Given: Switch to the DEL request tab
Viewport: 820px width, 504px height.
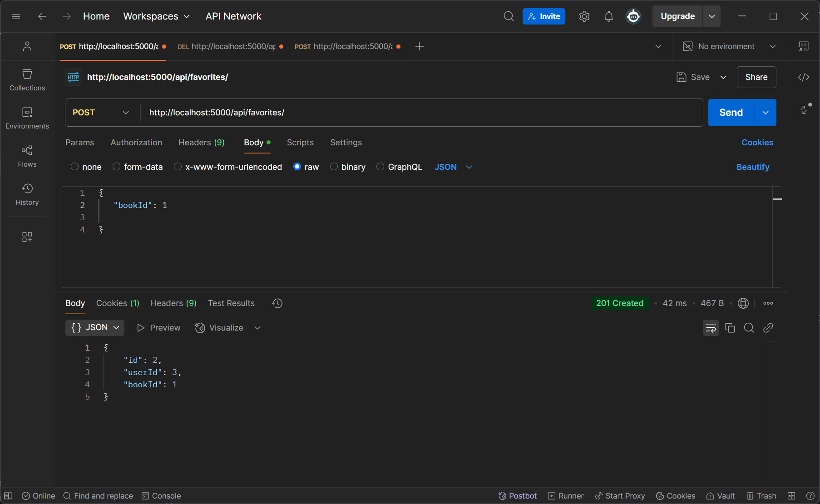Looking at the screenshot, I should pos(230,46).
